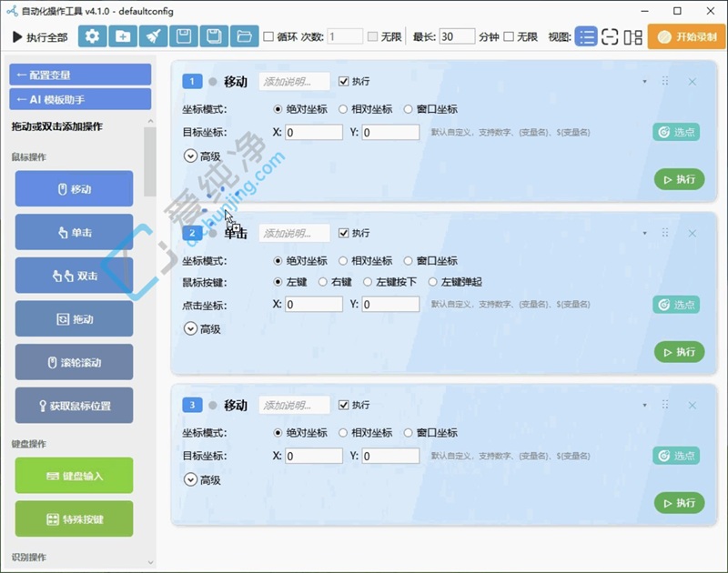Expand 高级 options in step 2
Viewport: 728px width, 573px height.
pos(190,328)
